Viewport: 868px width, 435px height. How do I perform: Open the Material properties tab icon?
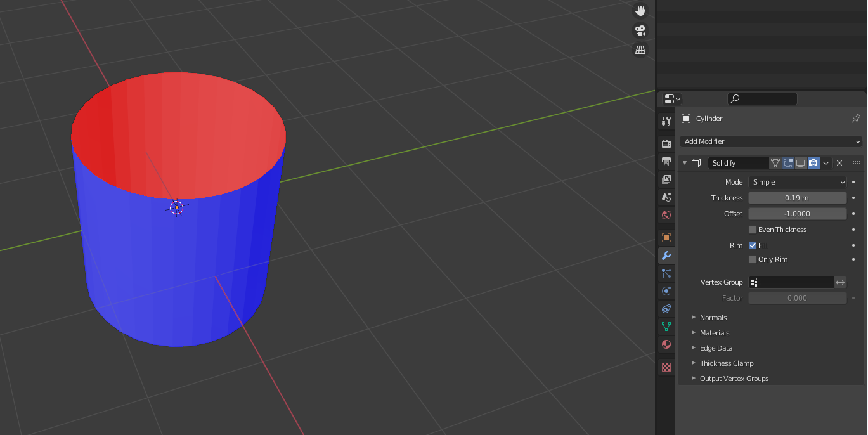click(666, 344)
